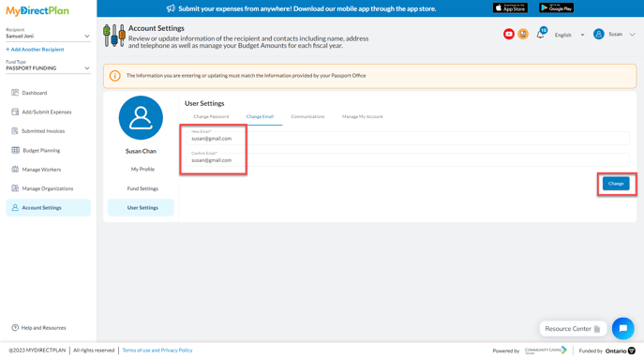
Task: Click the MyDirectPlan logo
Action: coord(37,10)
